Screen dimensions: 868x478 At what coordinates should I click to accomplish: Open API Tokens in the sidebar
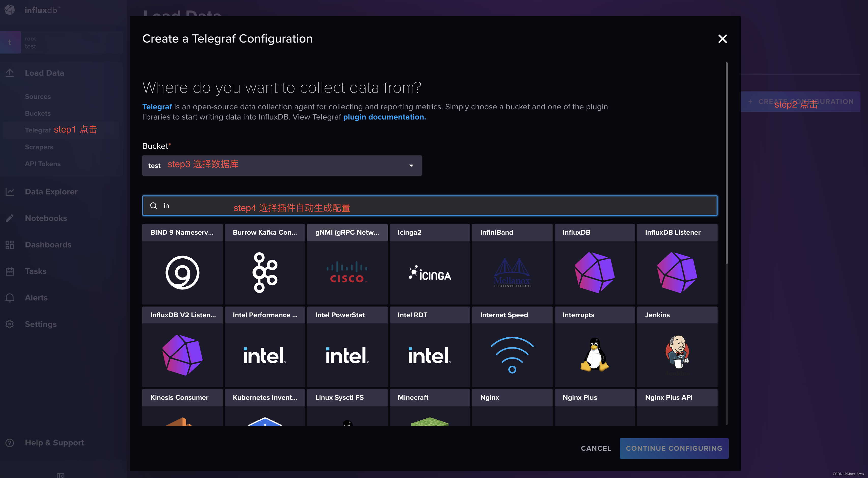coord(43,164)
